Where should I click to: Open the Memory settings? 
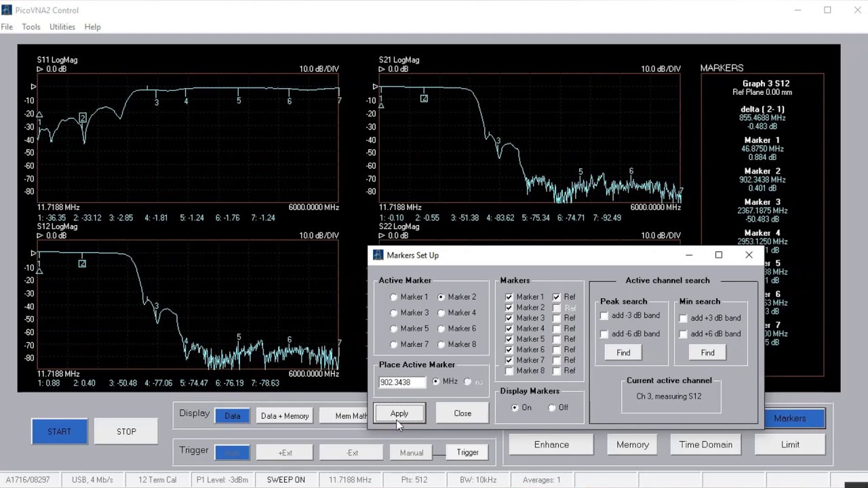click(x=633, y=445)
